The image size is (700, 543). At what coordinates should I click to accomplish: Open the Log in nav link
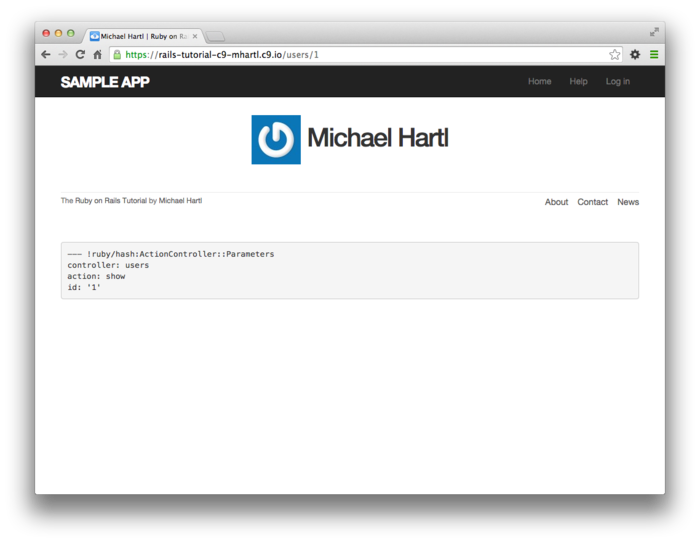pos(617,81)
